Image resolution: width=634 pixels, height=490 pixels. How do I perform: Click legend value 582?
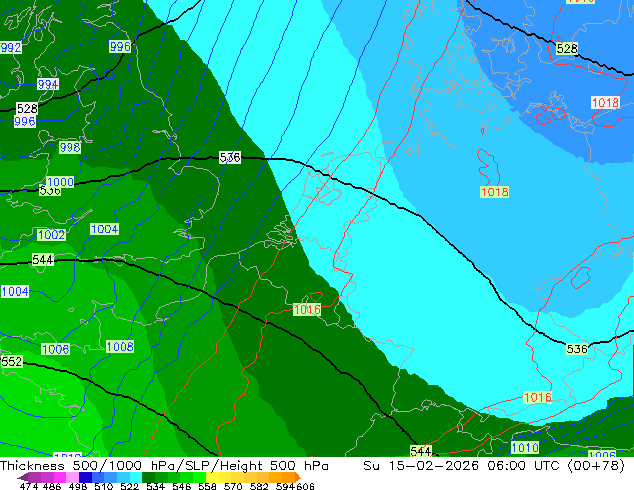point(259,486)
